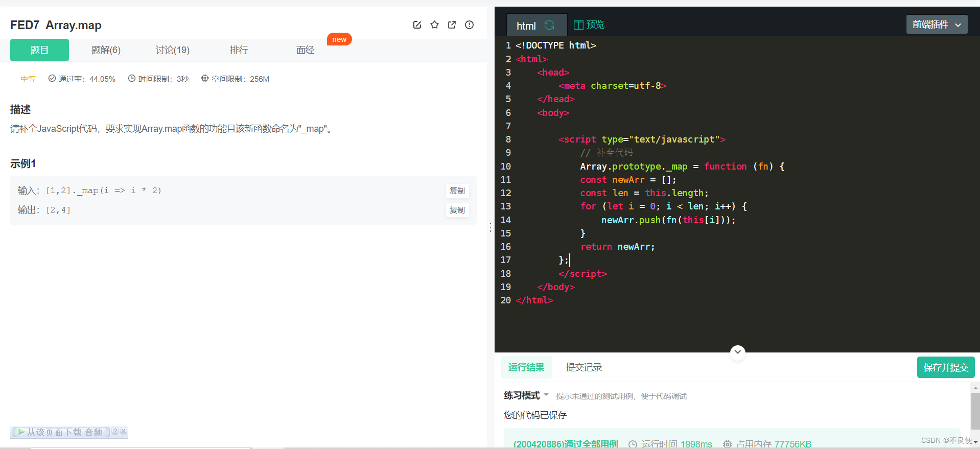Open the 前端插件 dropdown
980x449 pixels.
pyautogui.click(x=937, y=25)
